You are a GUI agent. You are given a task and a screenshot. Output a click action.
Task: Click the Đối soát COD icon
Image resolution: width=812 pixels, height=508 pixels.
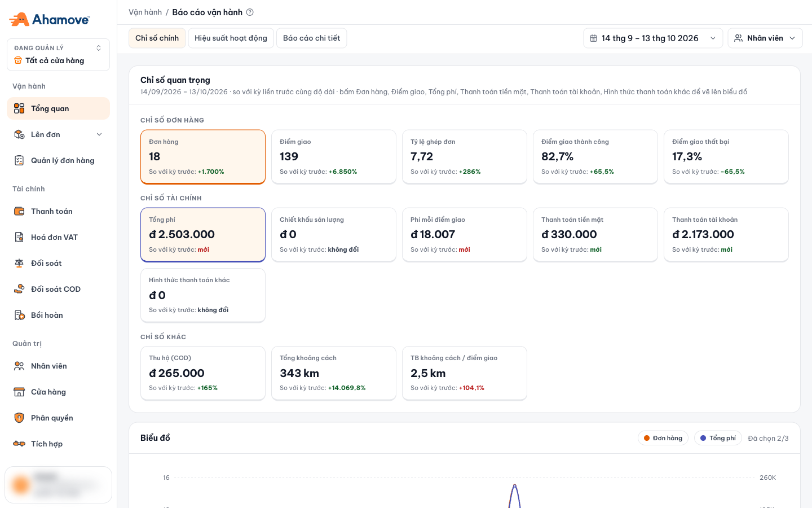point(19,289)
